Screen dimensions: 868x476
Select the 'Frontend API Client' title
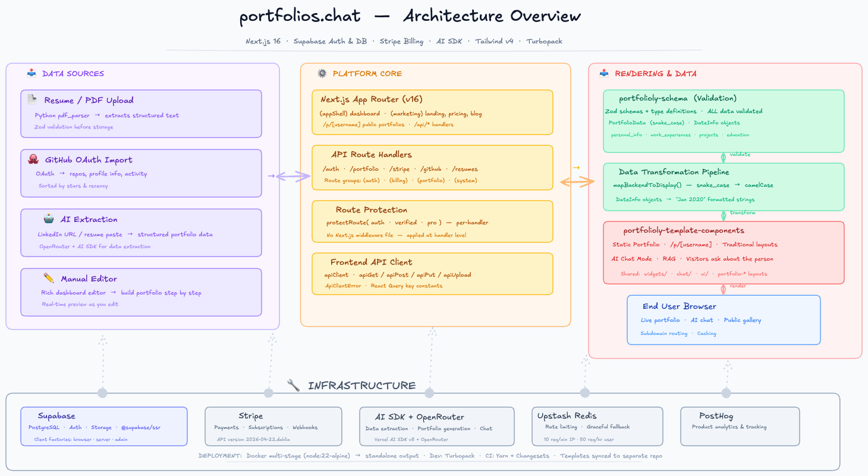coord(372,262)
